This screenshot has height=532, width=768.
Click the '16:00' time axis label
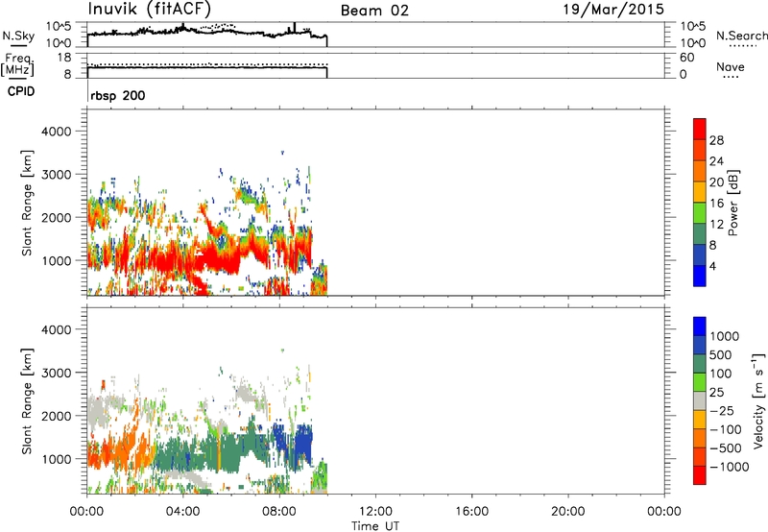471,512
